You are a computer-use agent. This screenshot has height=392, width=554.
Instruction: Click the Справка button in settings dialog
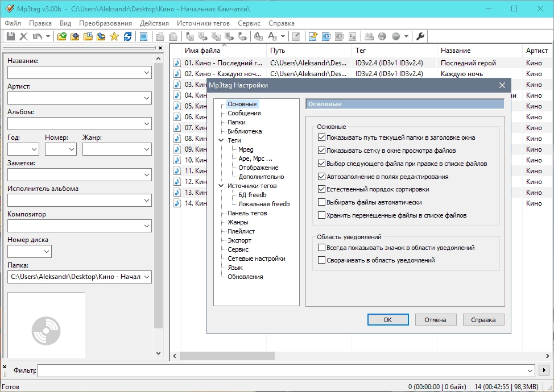483,320
